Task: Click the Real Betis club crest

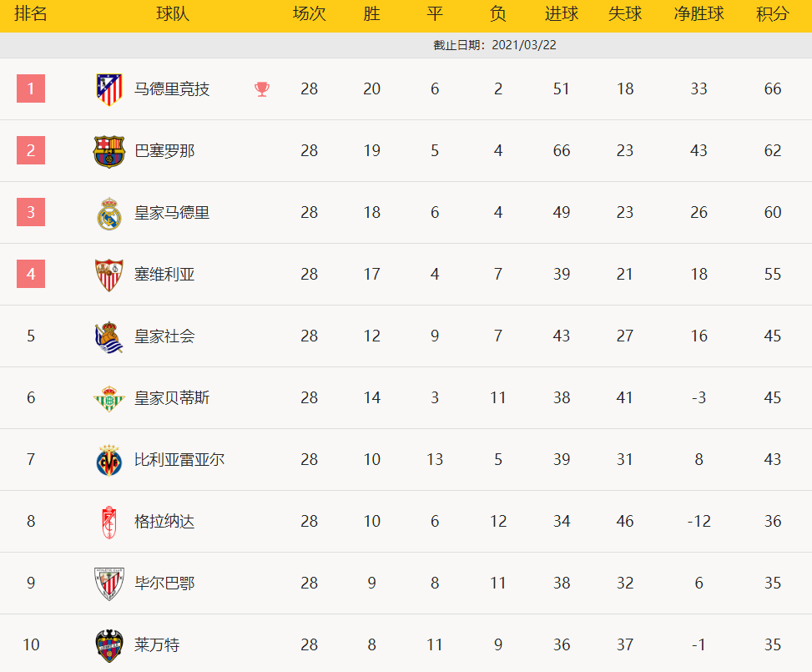Action: (x=109, y=398)
